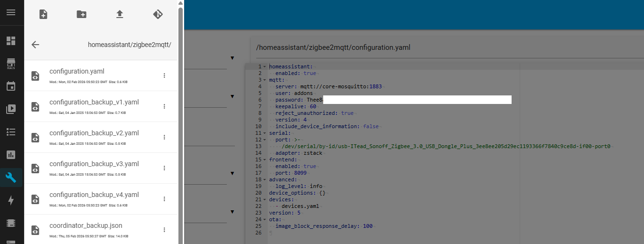
Task: Fold the serial block at line 11
Action: (265, 133)
